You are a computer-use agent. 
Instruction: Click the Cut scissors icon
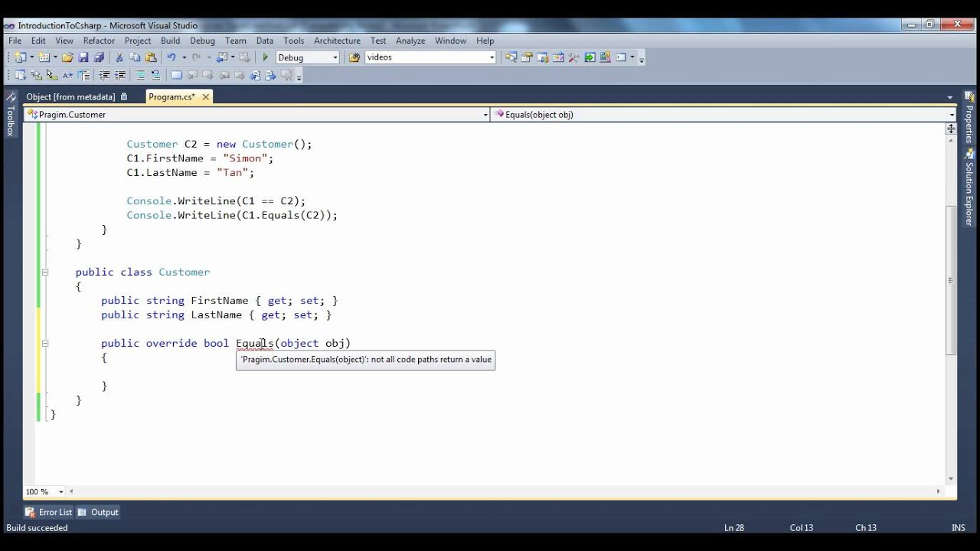[119, 57]
